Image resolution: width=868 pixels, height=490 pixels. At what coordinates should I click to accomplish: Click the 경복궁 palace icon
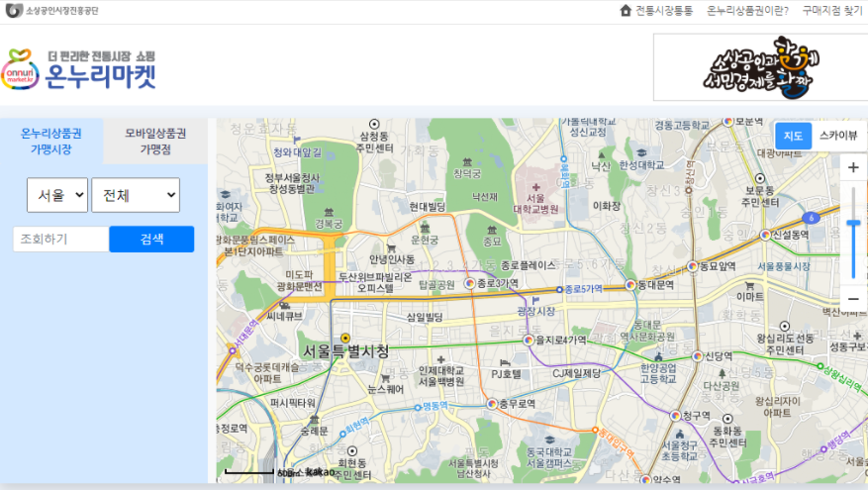click(x=329, y=213)
